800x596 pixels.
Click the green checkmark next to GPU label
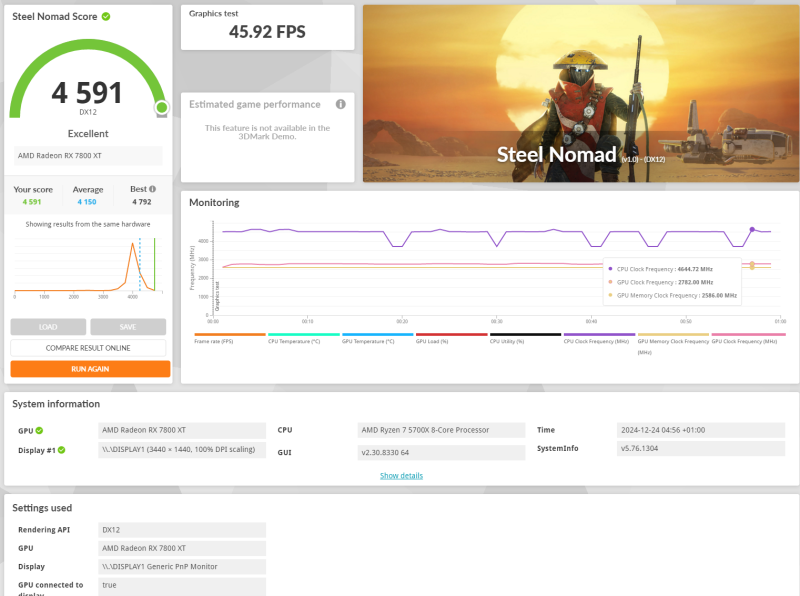[39, 431]
